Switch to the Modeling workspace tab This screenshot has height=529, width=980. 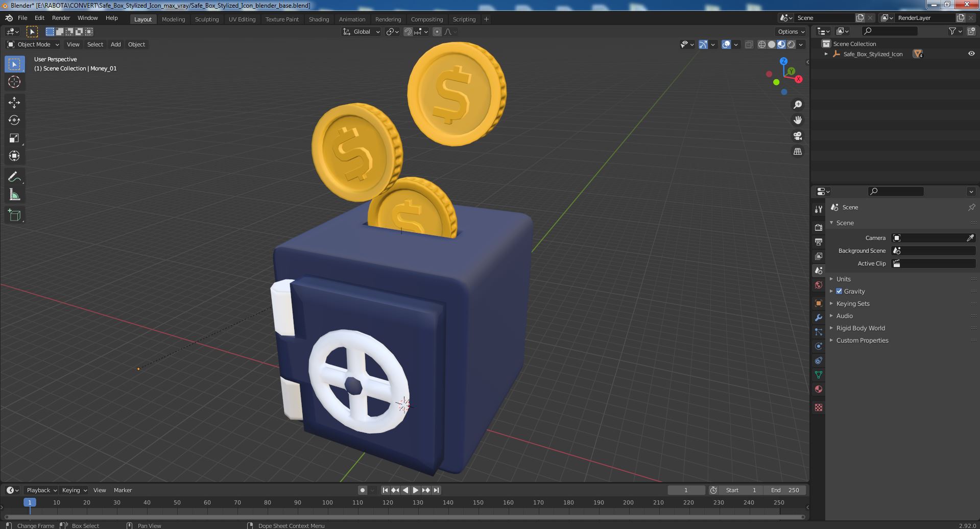[173, 19]
